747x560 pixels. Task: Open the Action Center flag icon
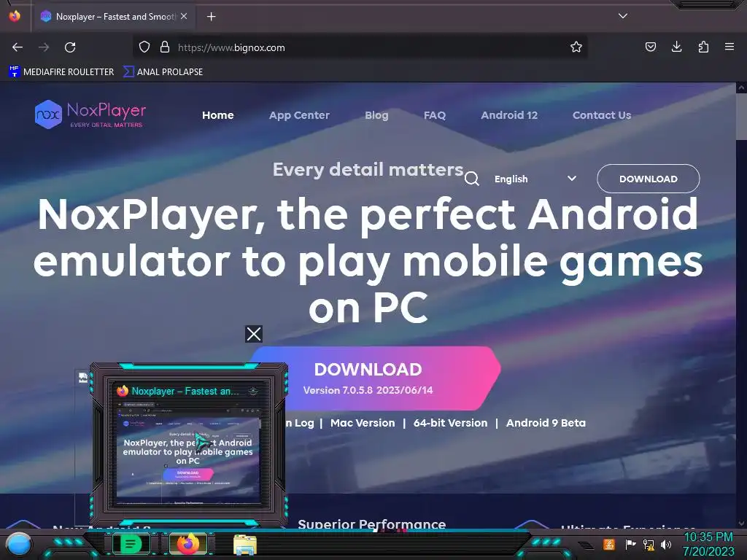[x=630, y=544]
